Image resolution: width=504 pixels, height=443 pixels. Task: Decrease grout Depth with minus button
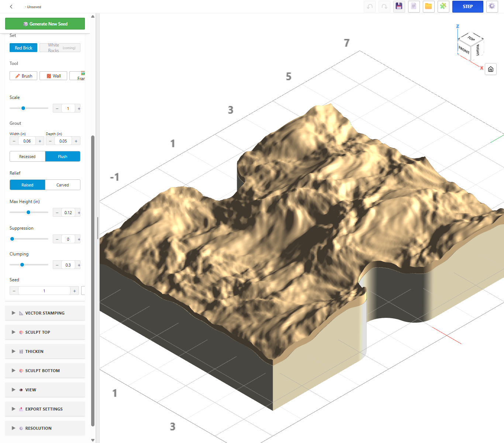(50, 141)
